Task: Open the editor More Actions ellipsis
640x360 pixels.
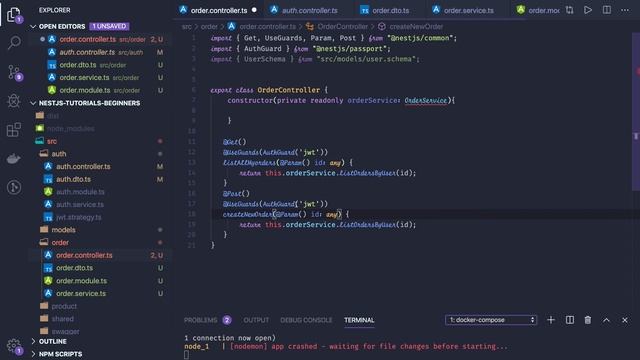Action: (x=625, y=10)
